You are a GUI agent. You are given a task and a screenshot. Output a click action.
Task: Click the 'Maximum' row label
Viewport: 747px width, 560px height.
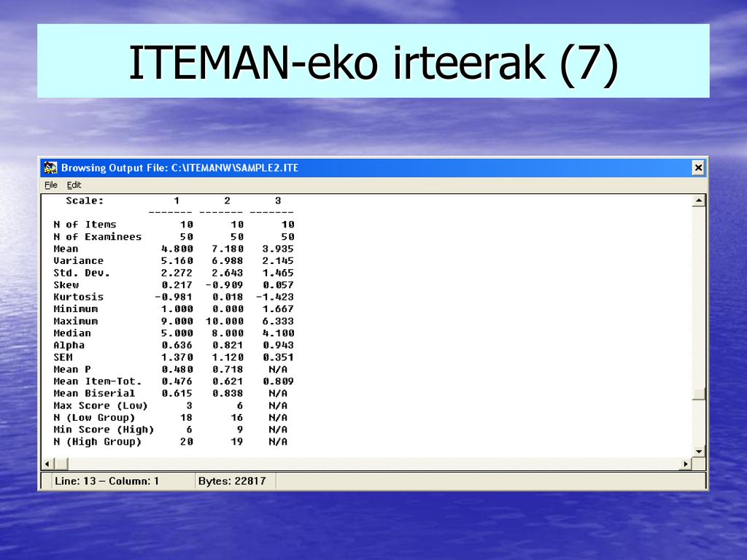pos(76,322)
